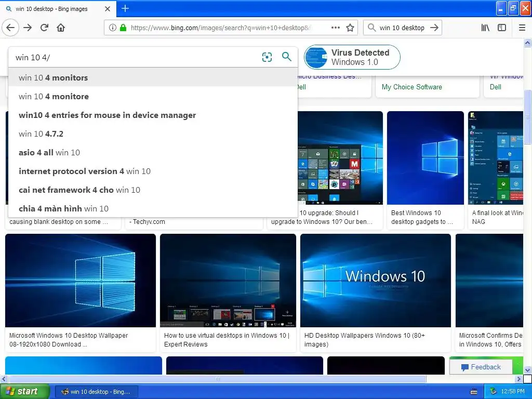This screenshot has height=399, width=532.
Task: Start a Bing visual search by image
Action: (x=267, y=57)
